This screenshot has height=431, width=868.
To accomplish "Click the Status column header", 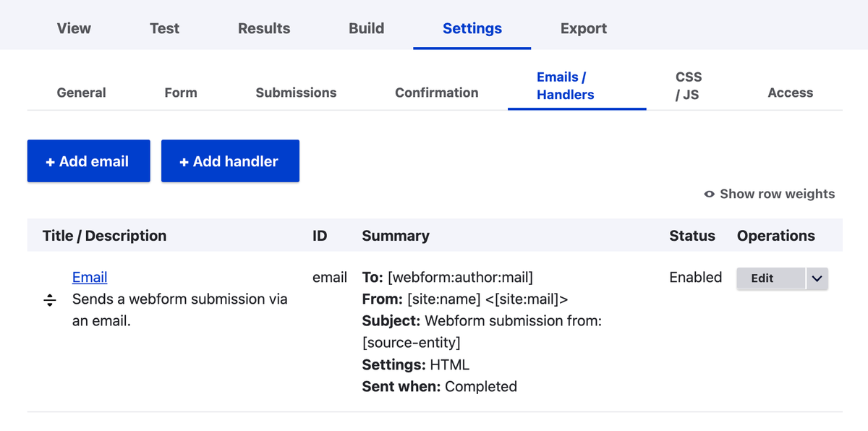I will point(692,236).
